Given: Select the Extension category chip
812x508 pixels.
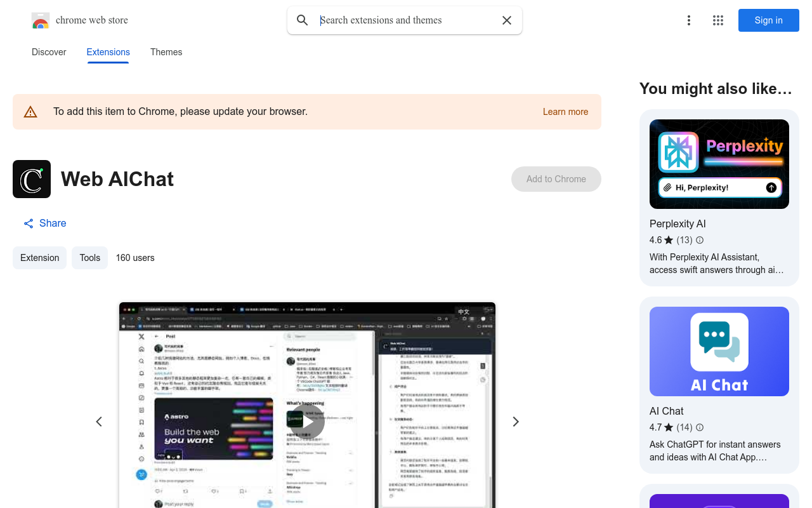Looking at the screenshot, I should (39, 258).
